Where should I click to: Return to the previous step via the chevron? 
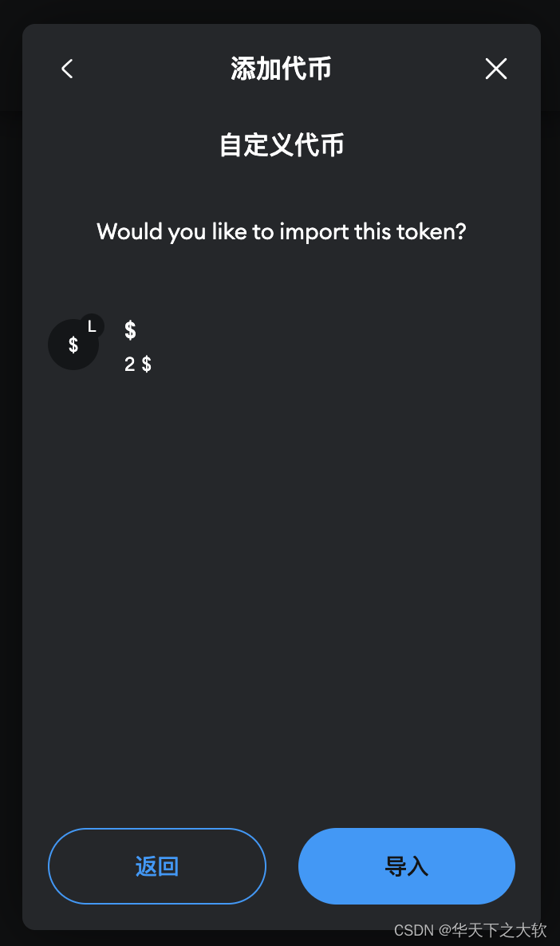[67, 69]
